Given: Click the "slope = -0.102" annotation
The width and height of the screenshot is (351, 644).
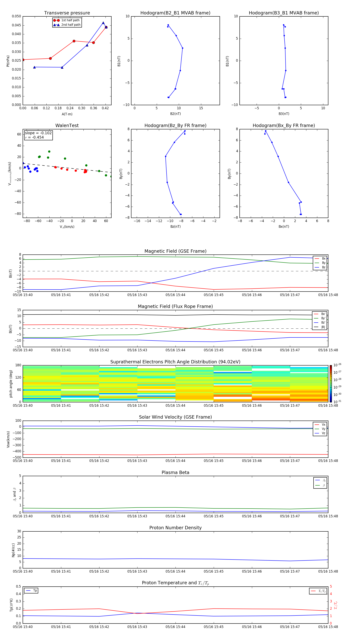Looking at the screenshot, I should click(38, 133).
